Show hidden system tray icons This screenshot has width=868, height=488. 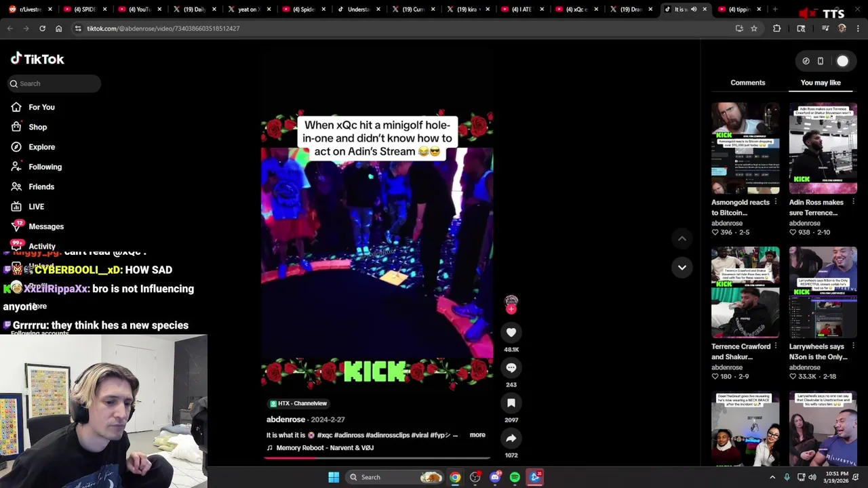click(x=772, y=477)
